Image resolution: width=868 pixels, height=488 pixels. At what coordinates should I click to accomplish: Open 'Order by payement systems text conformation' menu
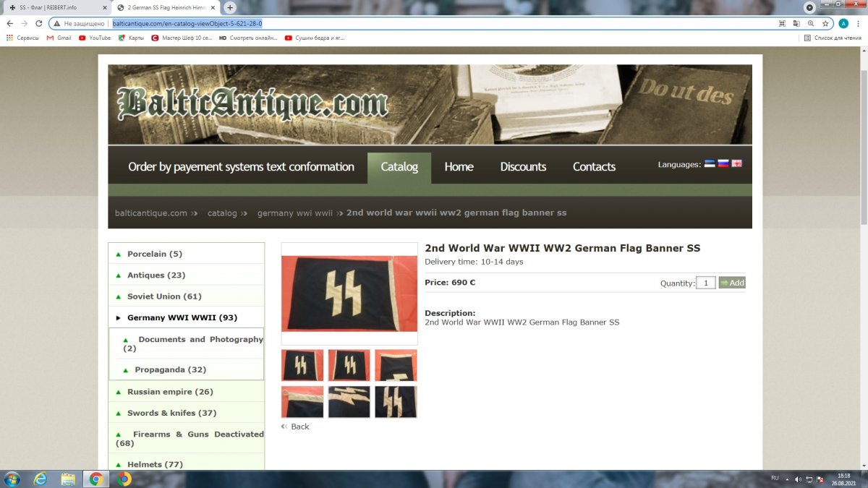click(x=241, y=166)
